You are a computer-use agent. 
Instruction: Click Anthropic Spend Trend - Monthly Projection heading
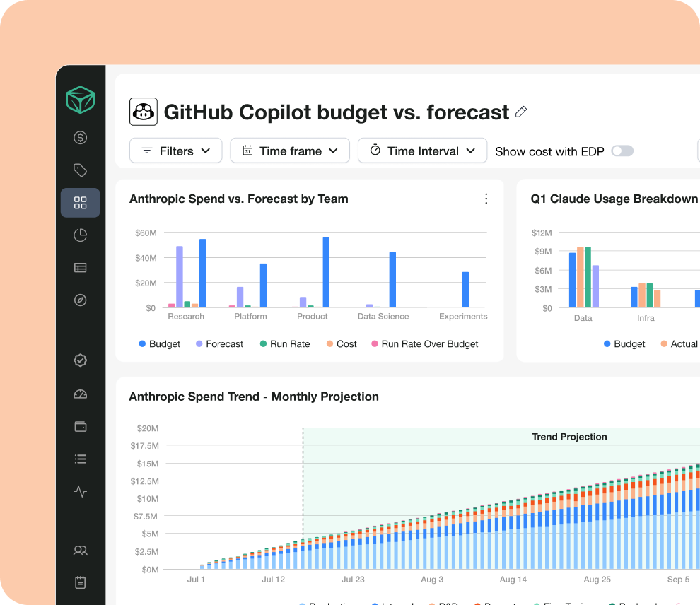[254, 397]
